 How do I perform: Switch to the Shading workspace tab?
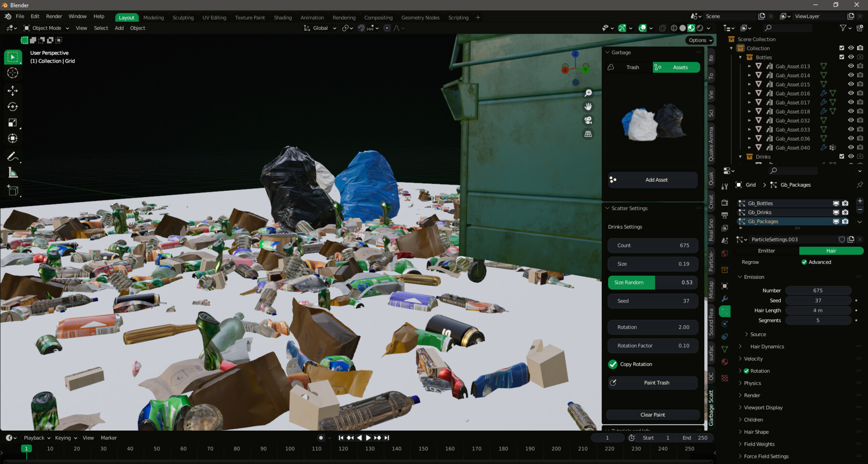(283, 17)
